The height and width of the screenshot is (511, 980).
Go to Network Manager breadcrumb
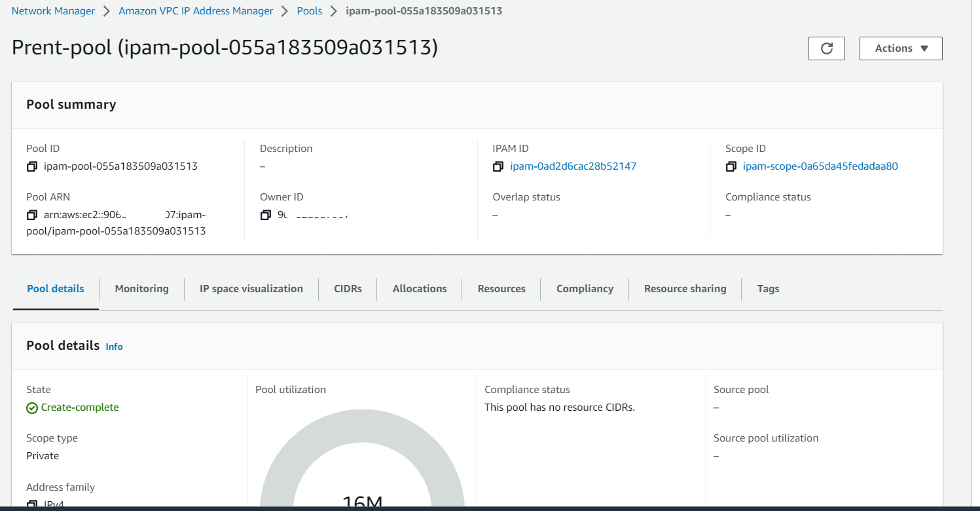[53, 11]
